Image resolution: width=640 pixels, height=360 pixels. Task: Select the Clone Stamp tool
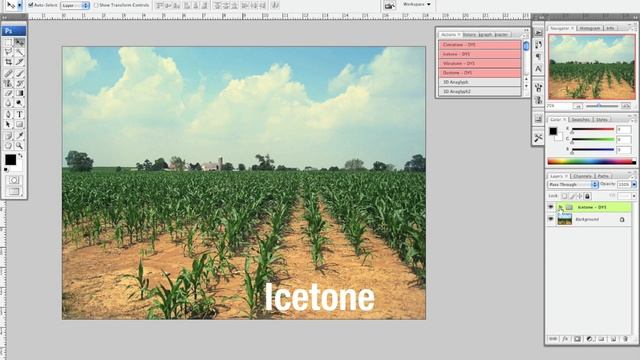(9, 83)
